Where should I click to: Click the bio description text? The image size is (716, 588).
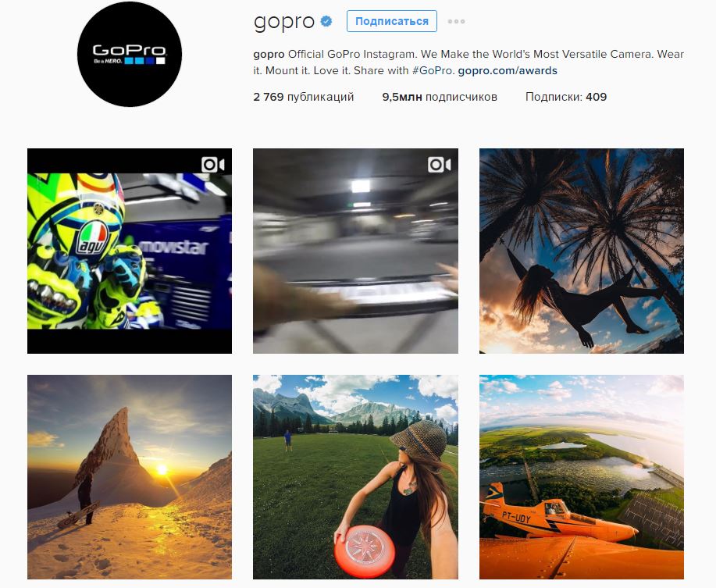(x=468, y=62)
